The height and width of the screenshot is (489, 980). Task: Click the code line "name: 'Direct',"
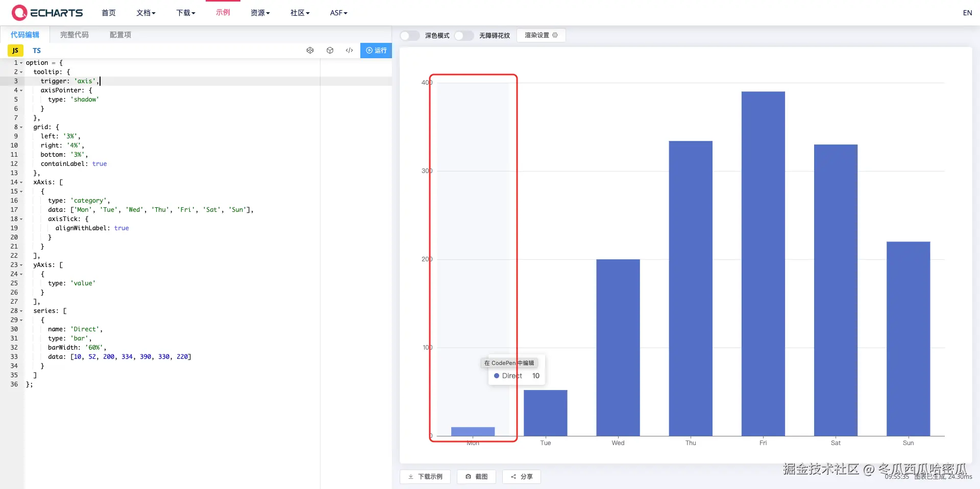(76, 329)
